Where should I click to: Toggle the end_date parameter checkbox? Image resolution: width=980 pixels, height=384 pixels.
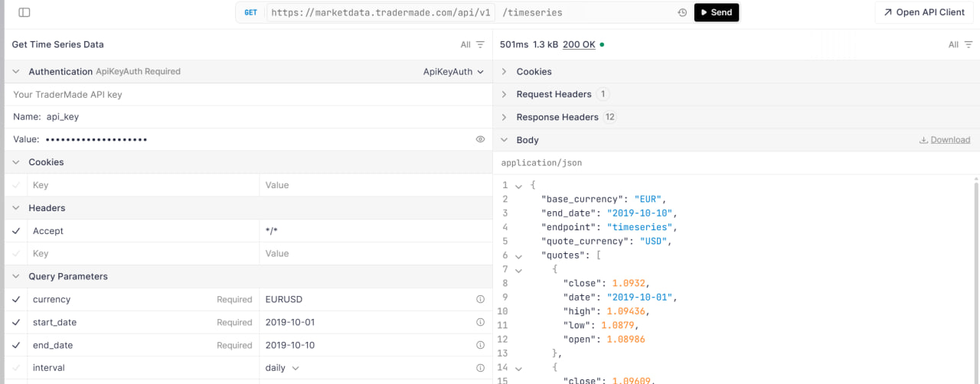click(x=16, y=345)
